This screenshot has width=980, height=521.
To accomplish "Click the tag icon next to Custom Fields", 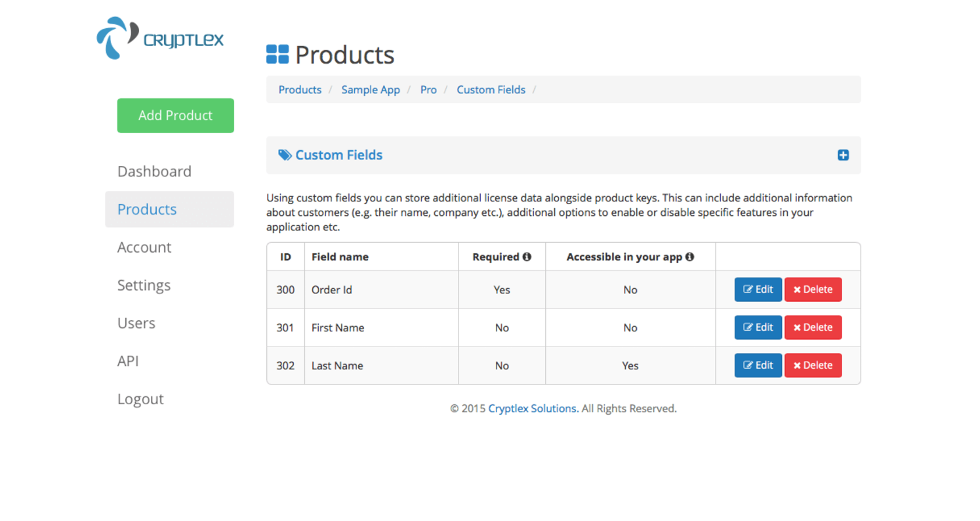I will pos(285,156).
